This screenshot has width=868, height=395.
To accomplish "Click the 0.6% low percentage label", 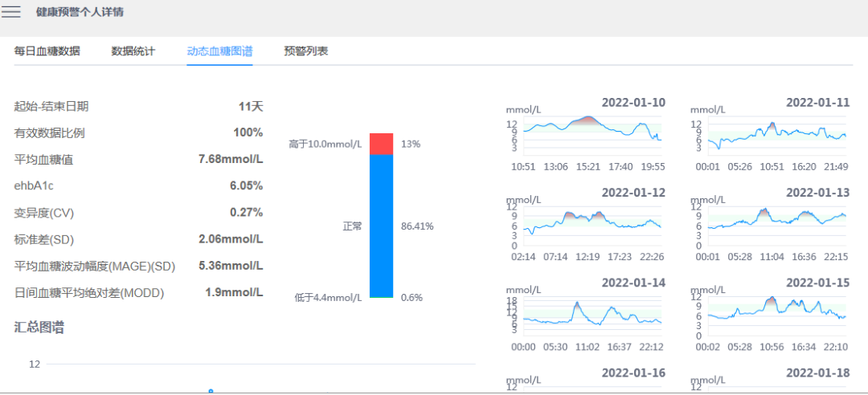I will tap(411, 298).
